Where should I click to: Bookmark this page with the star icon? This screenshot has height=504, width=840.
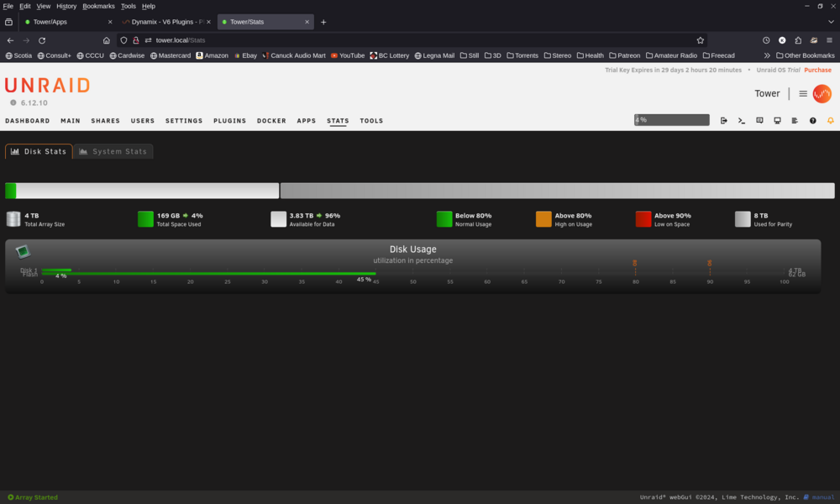click(700, 40)
